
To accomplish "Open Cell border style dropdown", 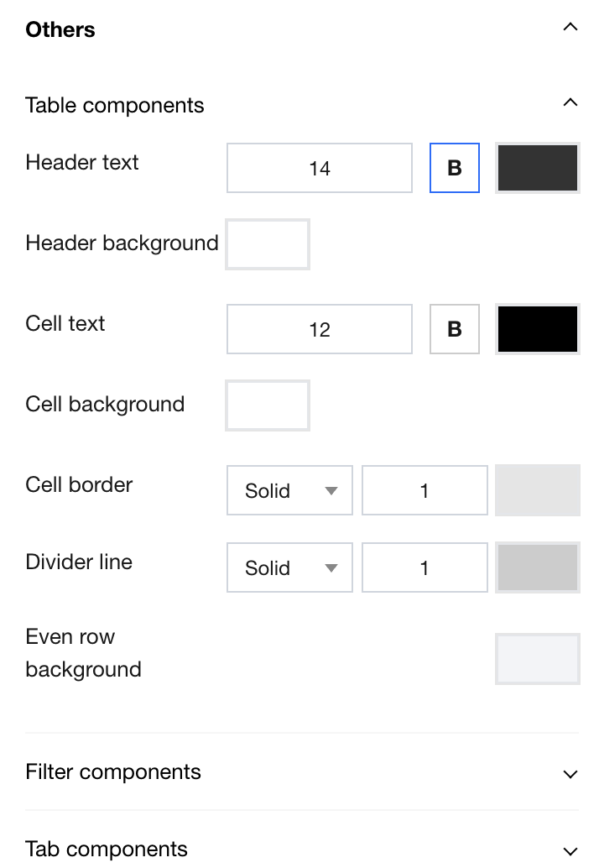I will point(289,490).
